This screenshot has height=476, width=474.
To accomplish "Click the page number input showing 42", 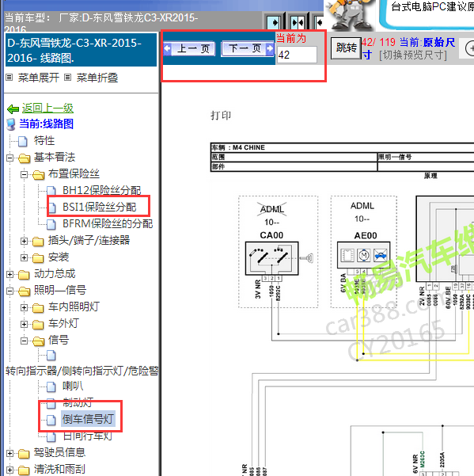I will (x=297, y=55).
